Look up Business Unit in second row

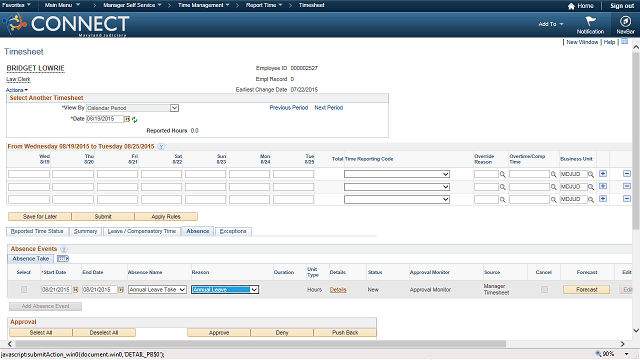tap(591, 187)
